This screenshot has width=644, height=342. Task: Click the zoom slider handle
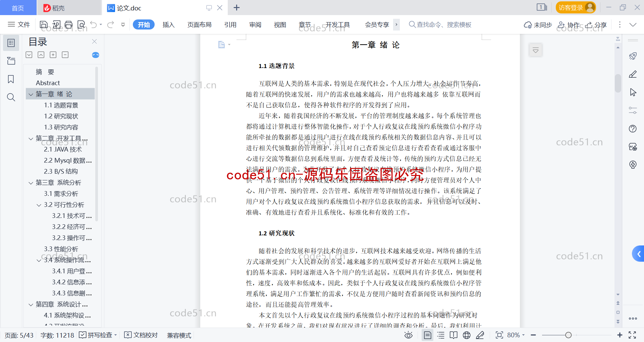click(568, 335)
